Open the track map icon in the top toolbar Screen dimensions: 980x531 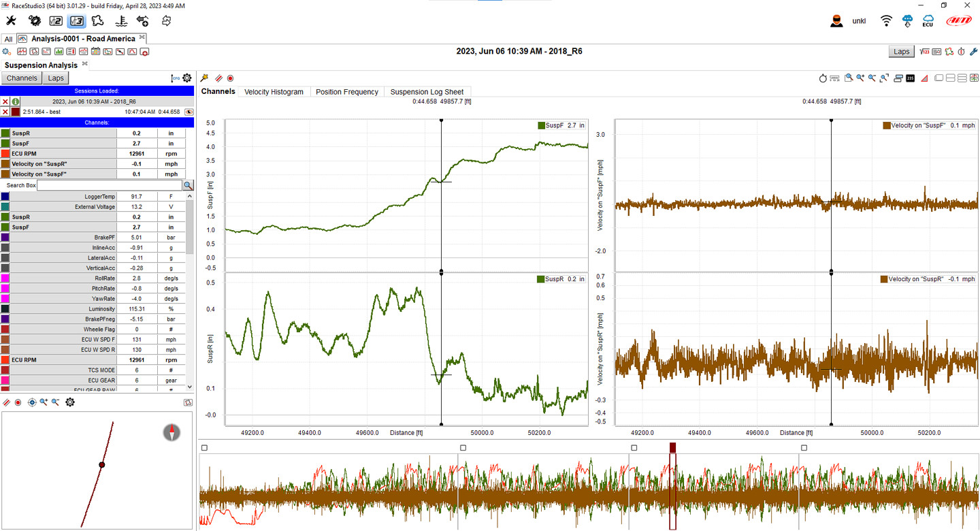pos(98,20)
